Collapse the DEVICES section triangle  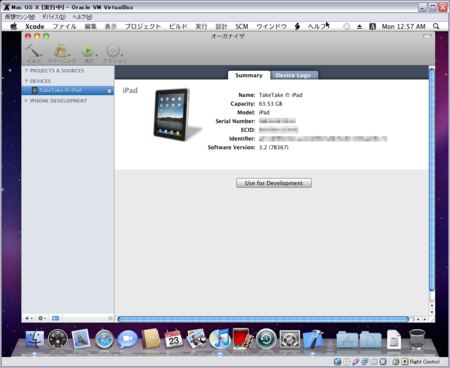(26, 81)
